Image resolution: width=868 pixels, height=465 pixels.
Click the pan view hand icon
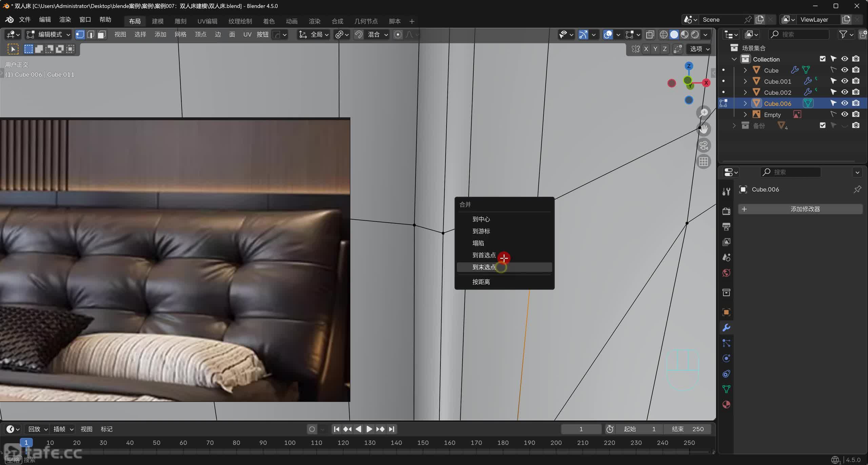(x=704, y=129)
